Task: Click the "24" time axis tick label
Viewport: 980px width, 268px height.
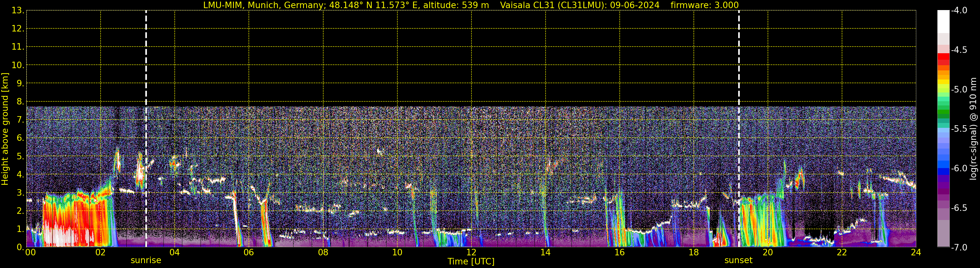Action: point(916,252)
